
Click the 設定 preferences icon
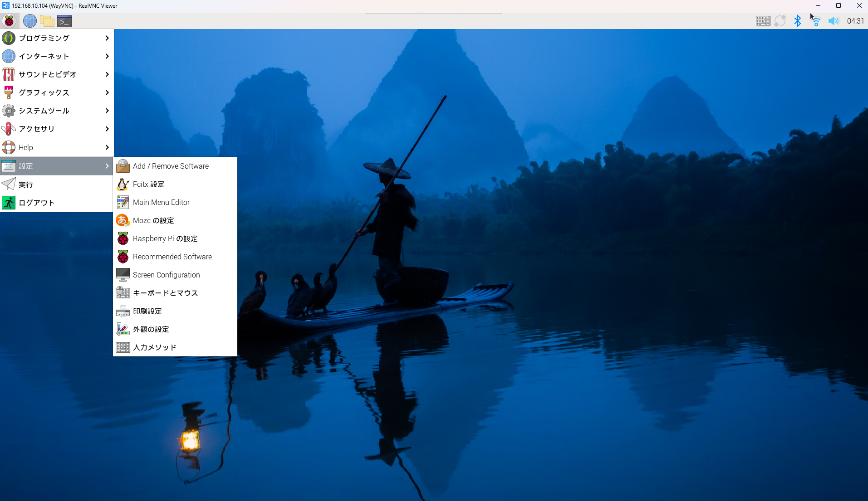click(x=9, y=166)
